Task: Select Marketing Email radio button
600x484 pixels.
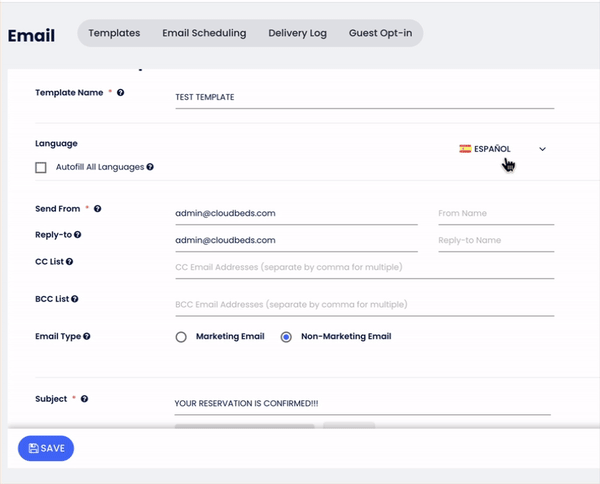Action: (x=181, y=337)
